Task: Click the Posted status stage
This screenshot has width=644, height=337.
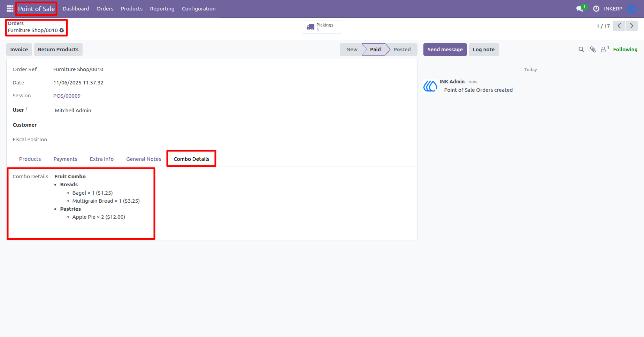Action: coord(402,50)
